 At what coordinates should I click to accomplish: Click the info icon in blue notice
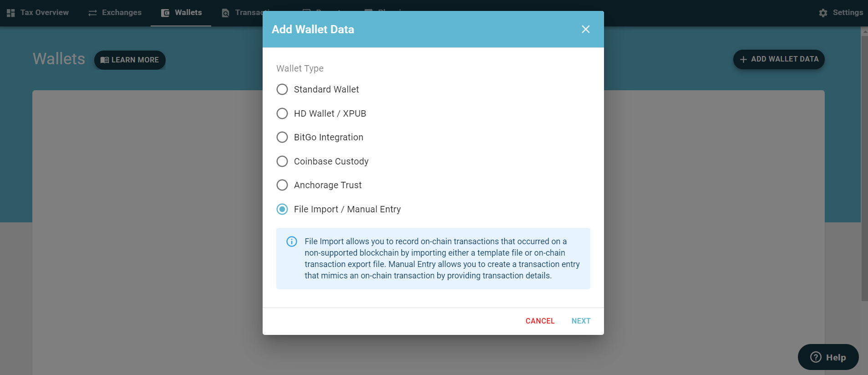pyautogui.click(x=292, y=241)
